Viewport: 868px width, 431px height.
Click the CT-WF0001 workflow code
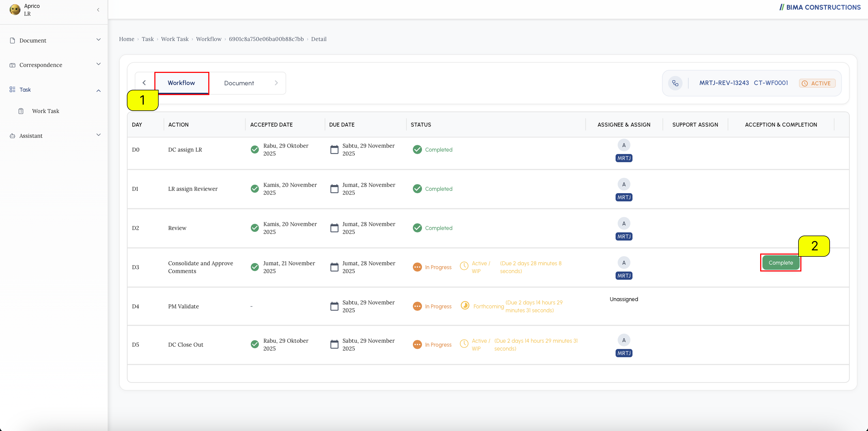pyautogui.click(x=771, y=83)
